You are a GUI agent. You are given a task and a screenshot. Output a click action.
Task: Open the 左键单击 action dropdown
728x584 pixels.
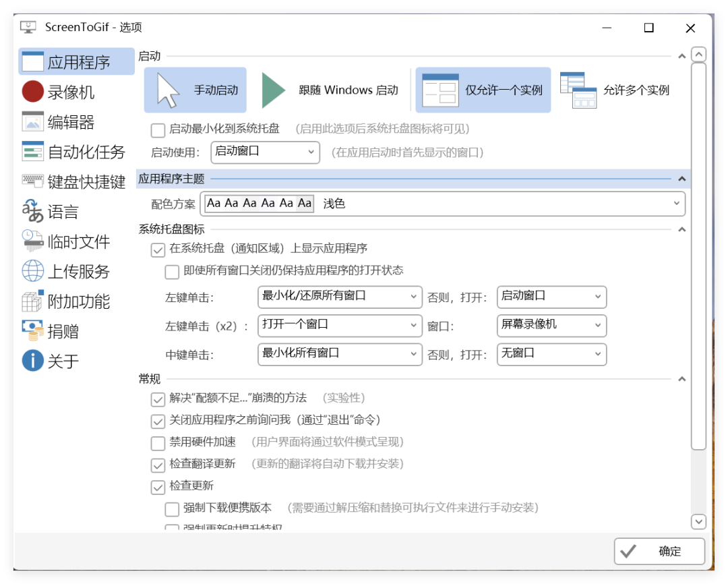coord(340,297)
